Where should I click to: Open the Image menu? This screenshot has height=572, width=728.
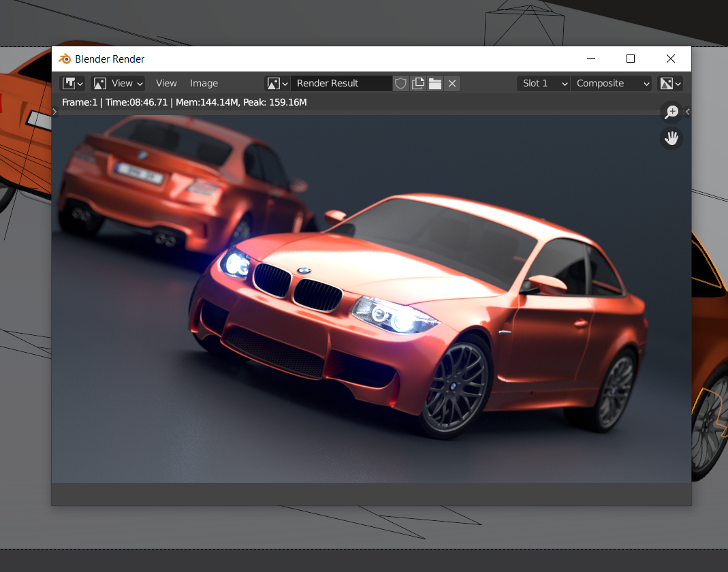point(204,84)
